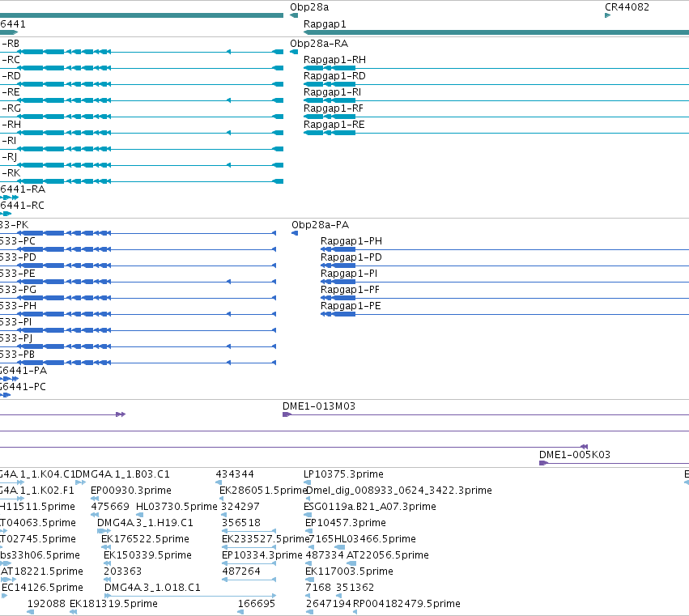Viewport: 689px width, 616px height.
Task: Click EST label bs33h06.5prime
Action: pos(40,556)
